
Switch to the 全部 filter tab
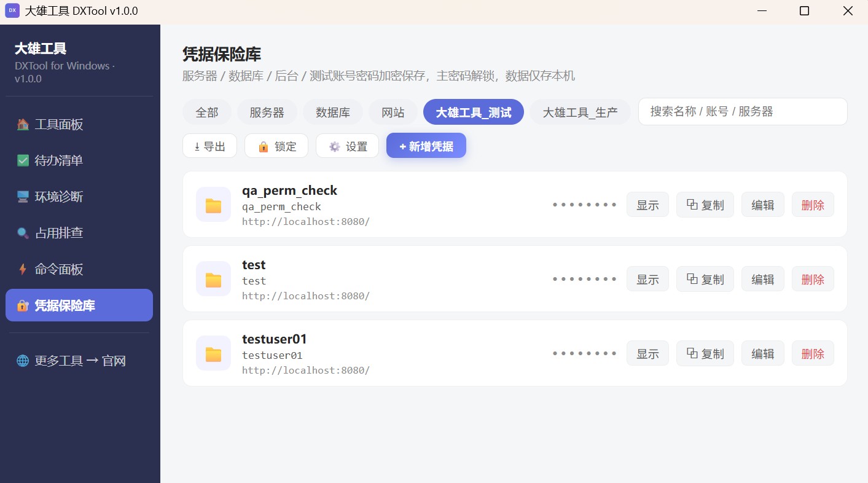point(207,112)
